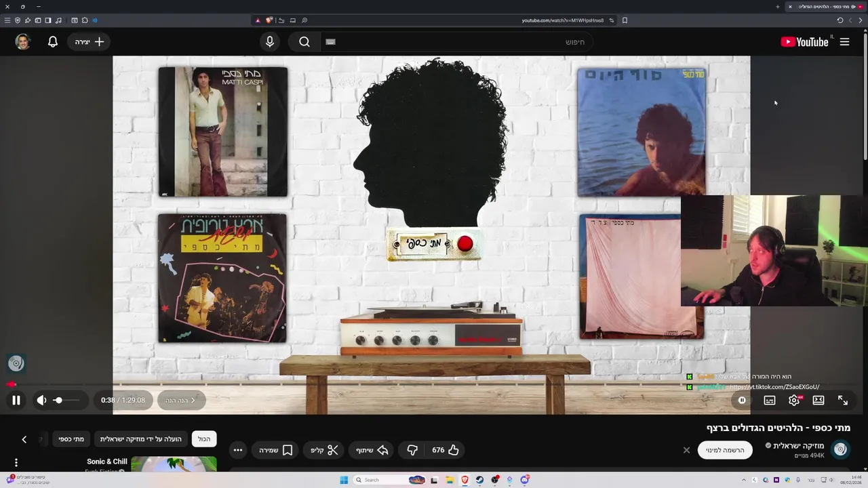This screenshot has height=488, width=868.
Task: Switch to theater mode view
Action: tap(818, 401)
